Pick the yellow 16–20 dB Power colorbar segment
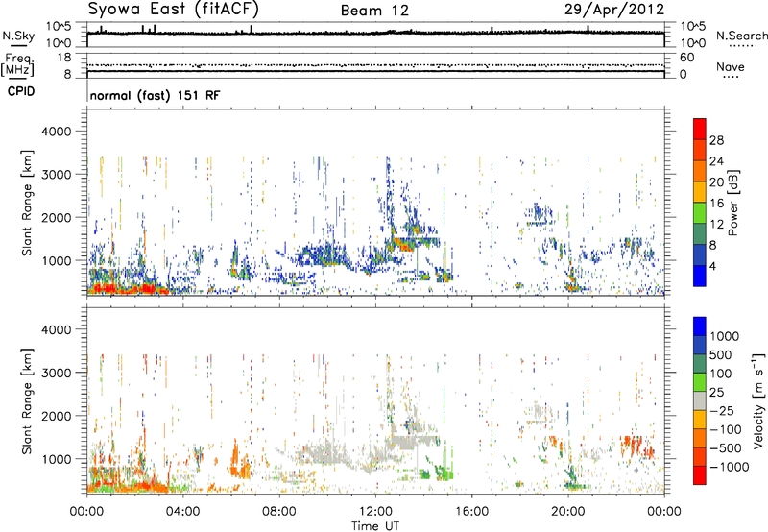This screenshot has height=532, width=768. click(x=700, y=192)
